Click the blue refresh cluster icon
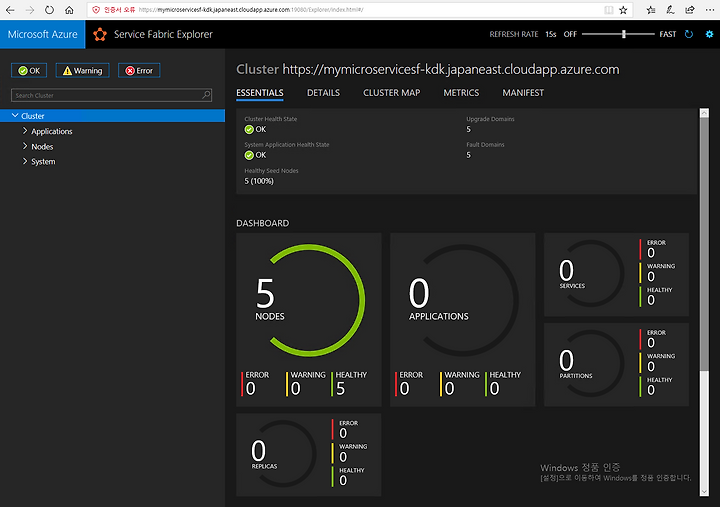This screenshot has height=507, width=720. [689, 34]
